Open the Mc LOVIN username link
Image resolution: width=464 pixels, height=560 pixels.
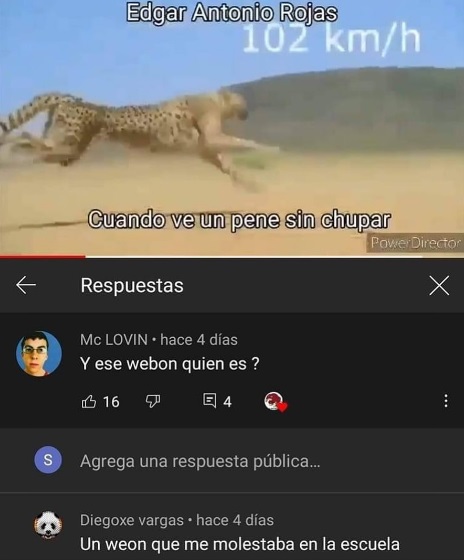pos(114,340)
